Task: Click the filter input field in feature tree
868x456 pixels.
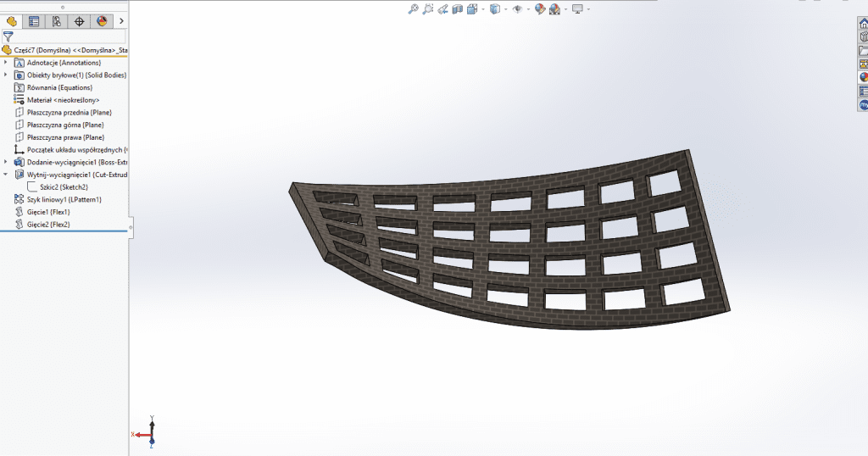Action: click(70, 36)
